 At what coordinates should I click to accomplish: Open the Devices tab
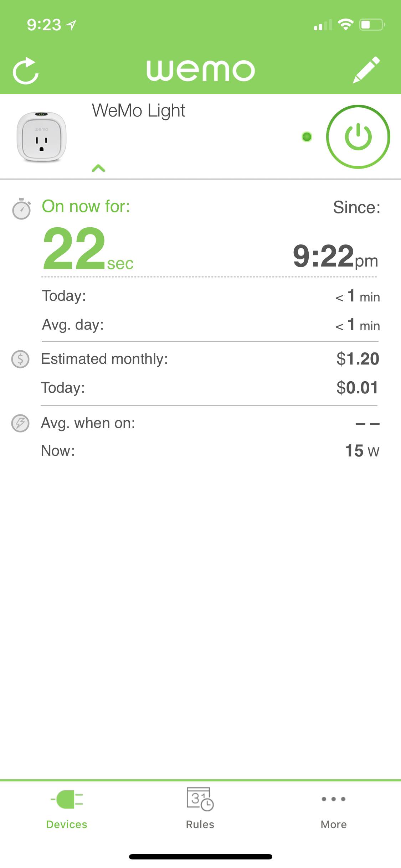[x=67, y=809]
